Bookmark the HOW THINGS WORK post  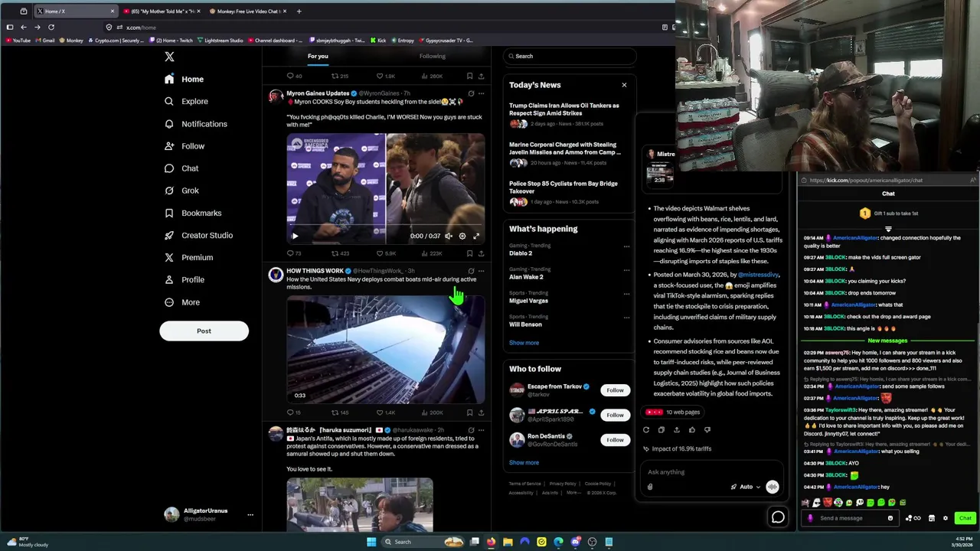[469, 412]
